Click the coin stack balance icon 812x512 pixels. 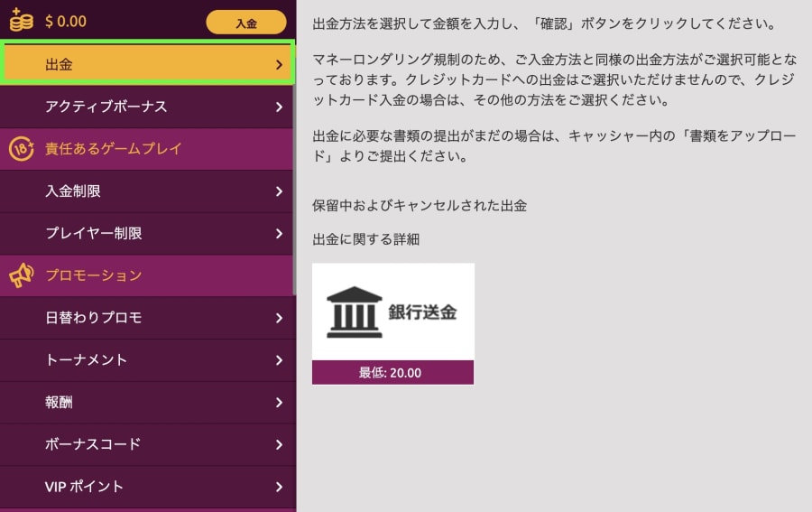(22, 20)
